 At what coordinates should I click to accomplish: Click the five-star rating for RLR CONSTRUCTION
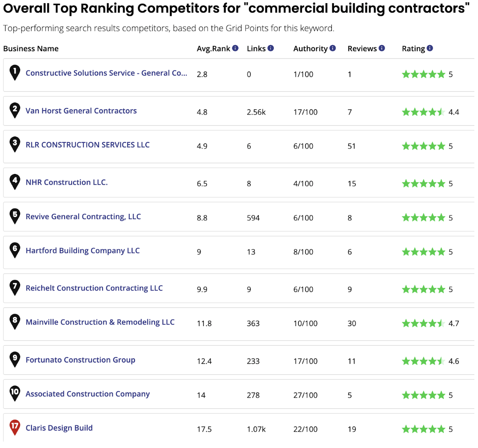(424, 146)
